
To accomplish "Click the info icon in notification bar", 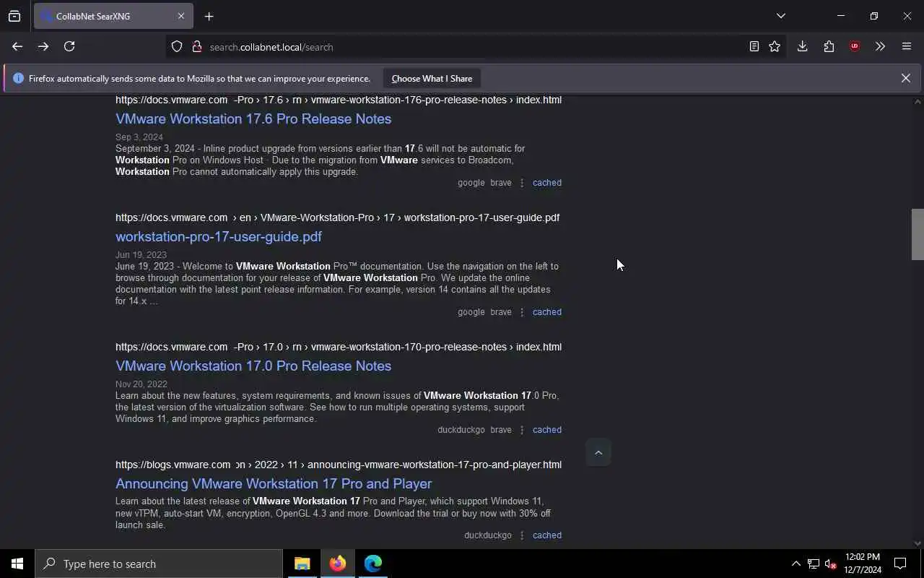I will pyautogui.click(x=18, y=78).
